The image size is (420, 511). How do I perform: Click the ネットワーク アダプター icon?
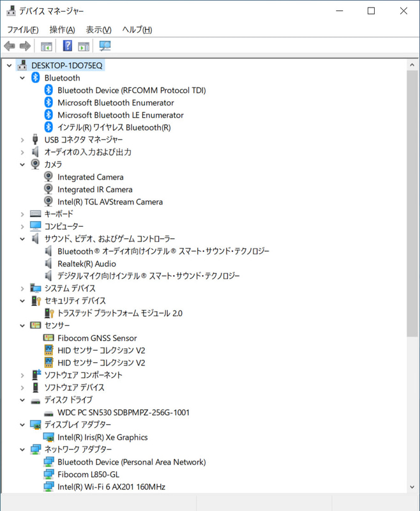35,449
